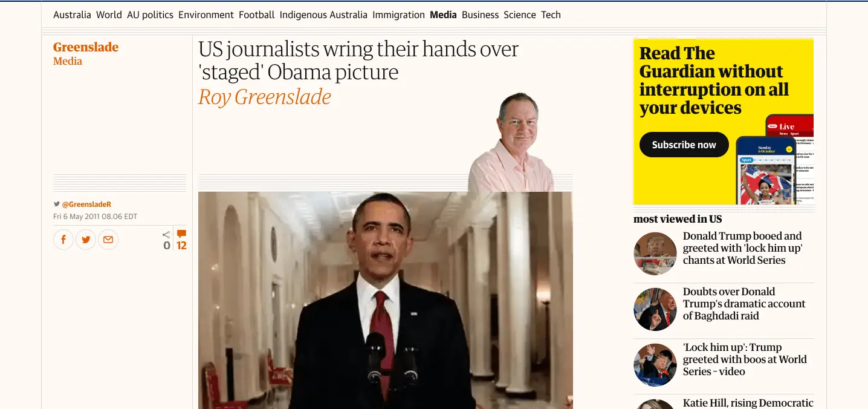This screenshot has height=409, width=868.
Task: Open the Greenslade blog heading link
Action: (x=86, y=47)
